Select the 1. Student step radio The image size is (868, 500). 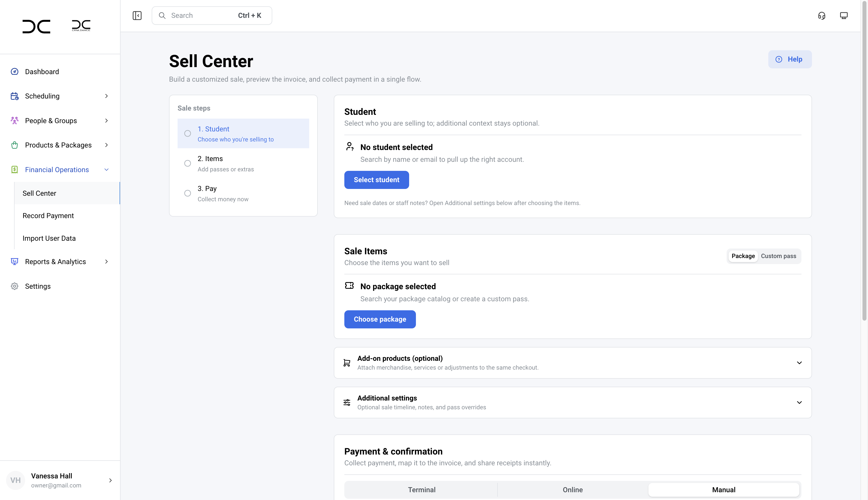click(x=187, y=134)
